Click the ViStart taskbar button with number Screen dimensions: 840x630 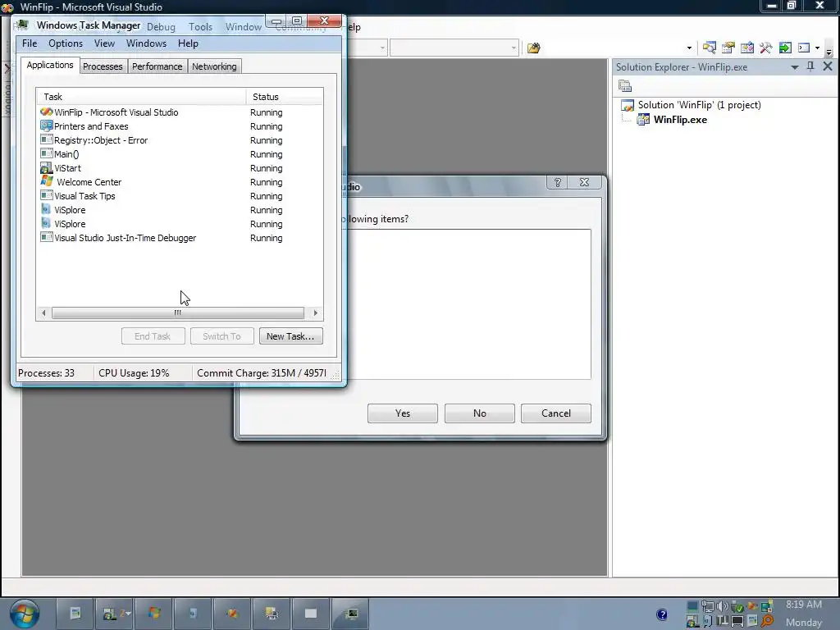pos(115,614)
